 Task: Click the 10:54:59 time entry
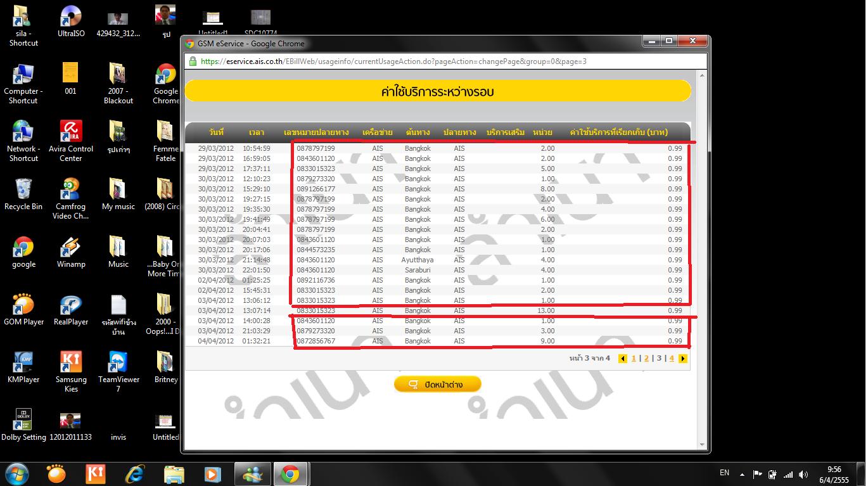click(x=257, y=148)
